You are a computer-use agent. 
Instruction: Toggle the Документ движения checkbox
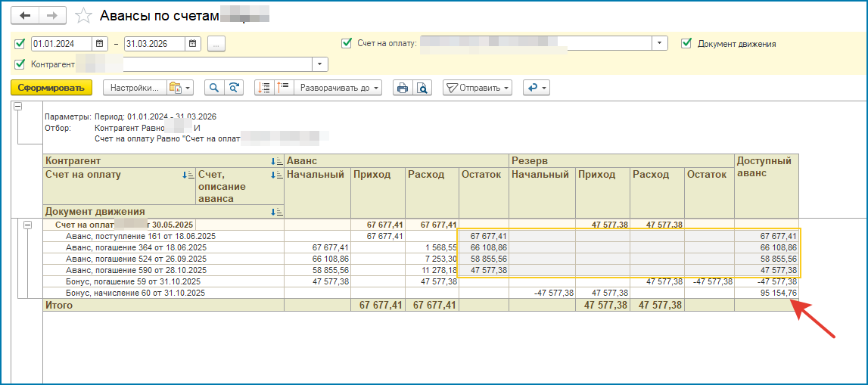tap(686, 44)
